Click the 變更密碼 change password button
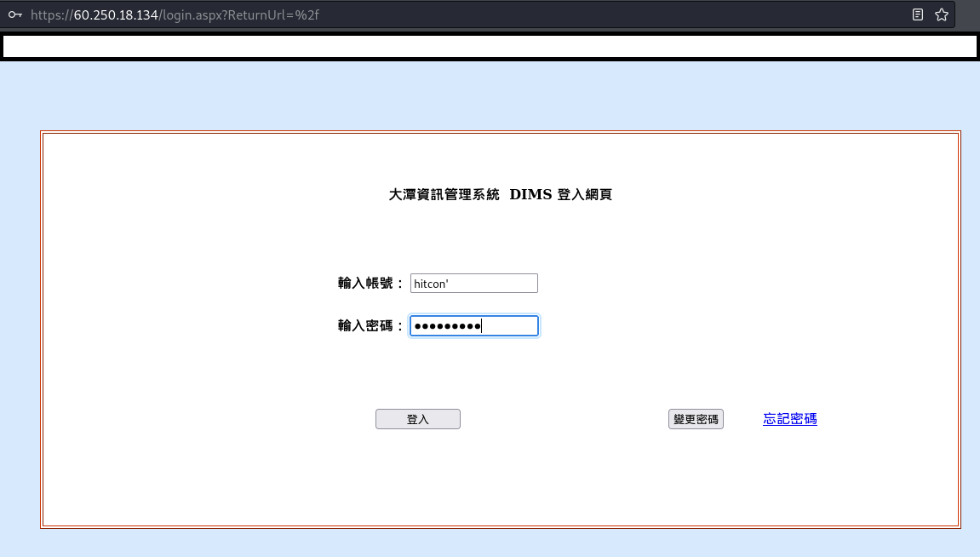This screenshot has width=980, height=557. coord(696,419)
